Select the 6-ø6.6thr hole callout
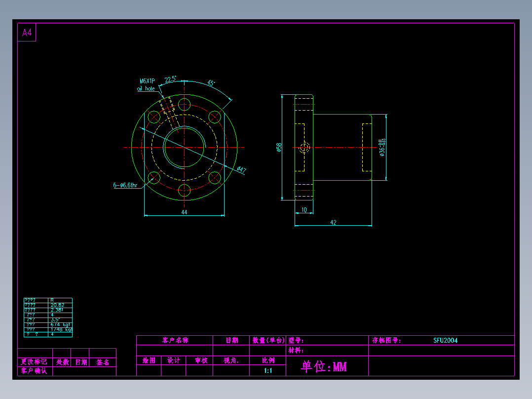 click(125, 185)
